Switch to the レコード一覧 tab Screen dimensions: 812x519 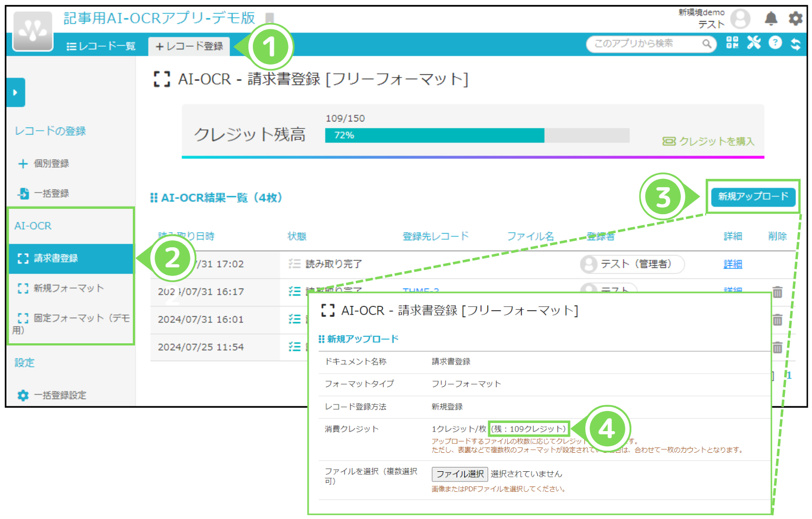coord(100,46)
